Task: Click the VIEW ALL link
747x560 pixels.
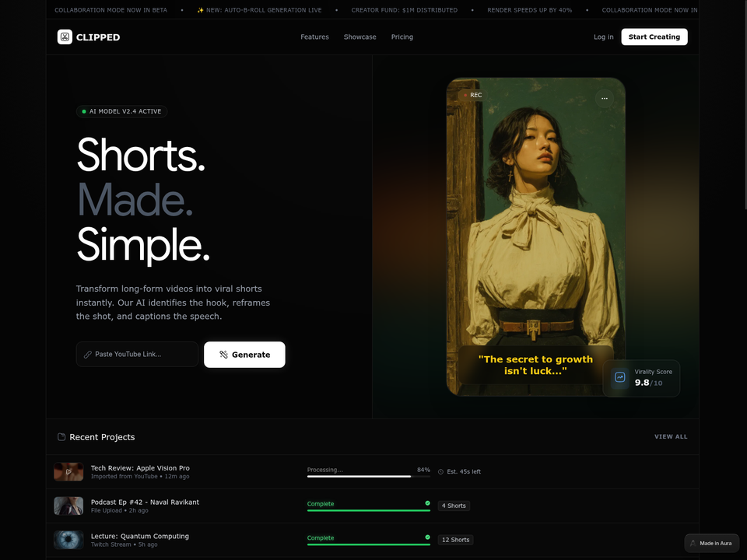Action: click(671, 436)
